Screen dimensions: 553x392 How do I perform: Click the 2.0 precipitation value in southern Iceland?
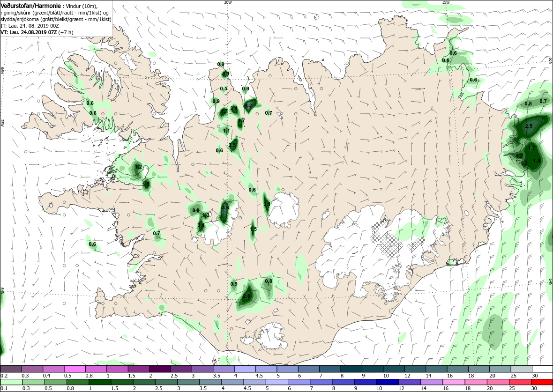point(247,296)
